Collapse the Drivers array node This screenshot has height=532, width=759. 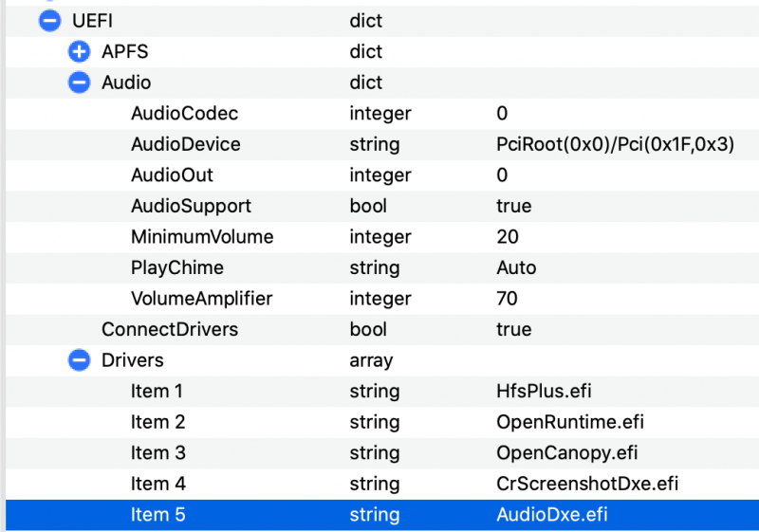tap(80, 360)
